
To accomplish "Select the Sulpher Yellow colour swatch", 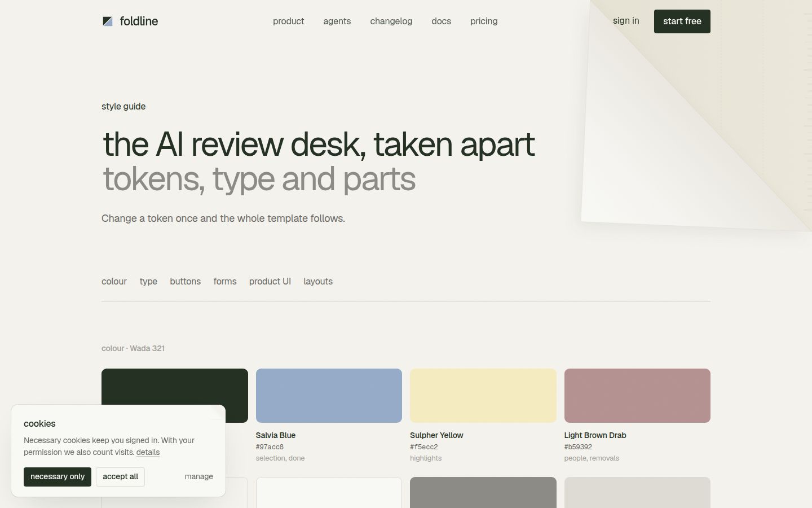I will 483,396.
